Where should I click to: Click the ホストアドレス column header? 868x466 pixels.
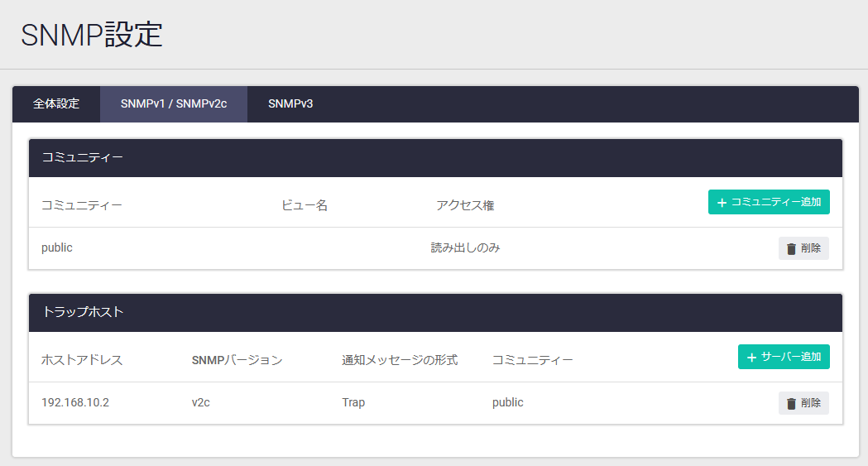(x=82, y=360)
